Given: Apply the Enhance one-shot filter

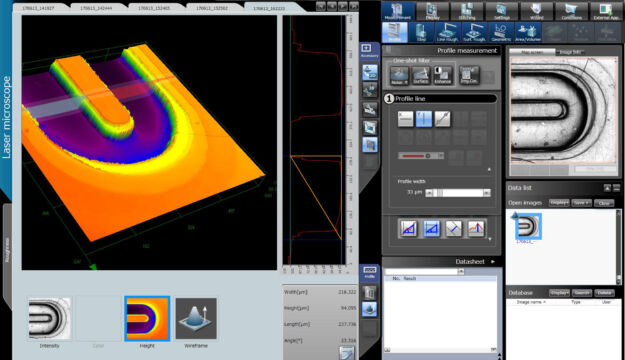Looking at the screenshot, I should 442,75.
